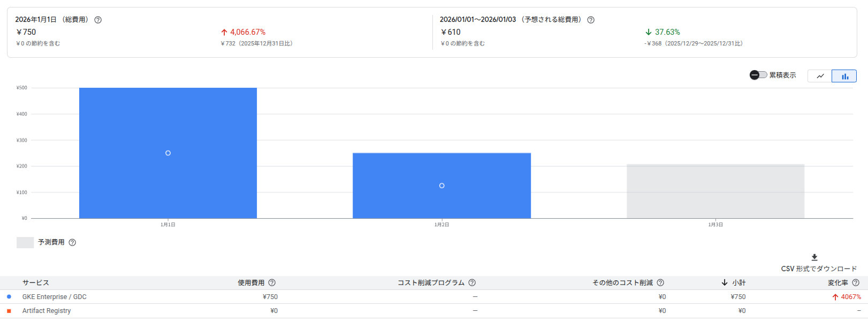Click the download arrow icon

click(x=814, y=257)
